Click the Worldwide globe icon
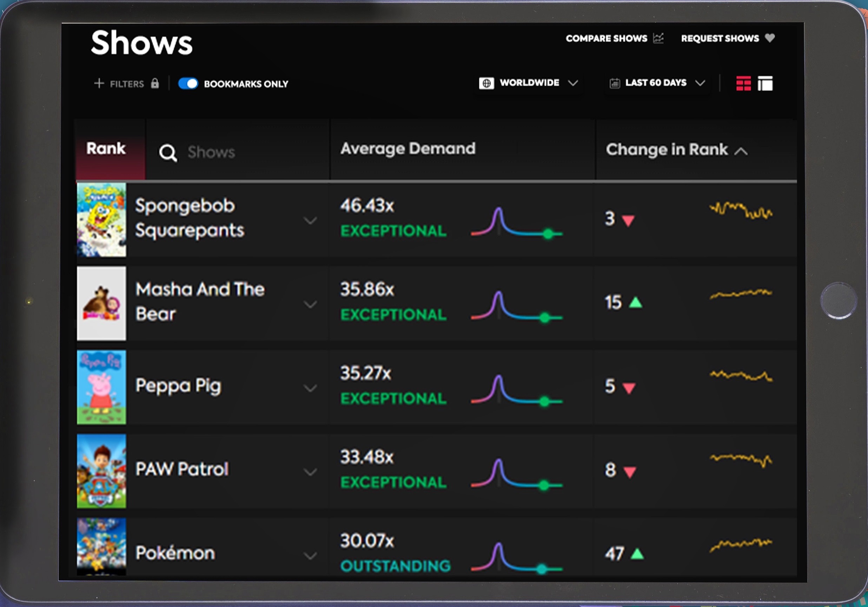This screenshot has height=607, width=868. pyautogui.click(x=486, y=83)
